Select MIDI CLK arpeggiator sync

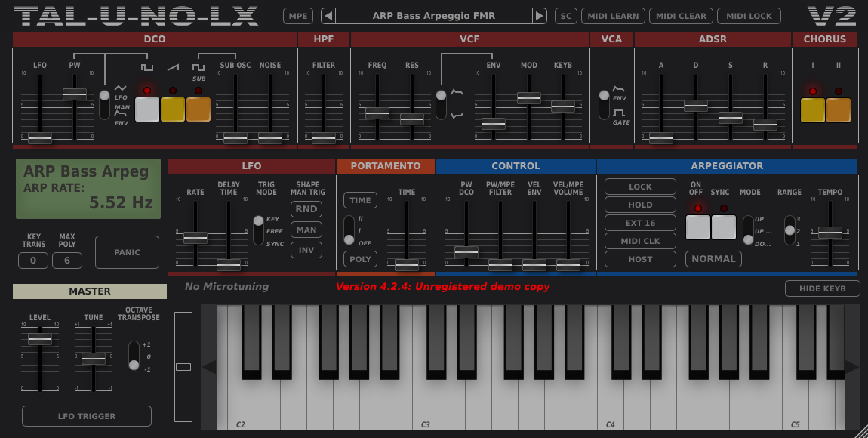[x=641, y=241]
